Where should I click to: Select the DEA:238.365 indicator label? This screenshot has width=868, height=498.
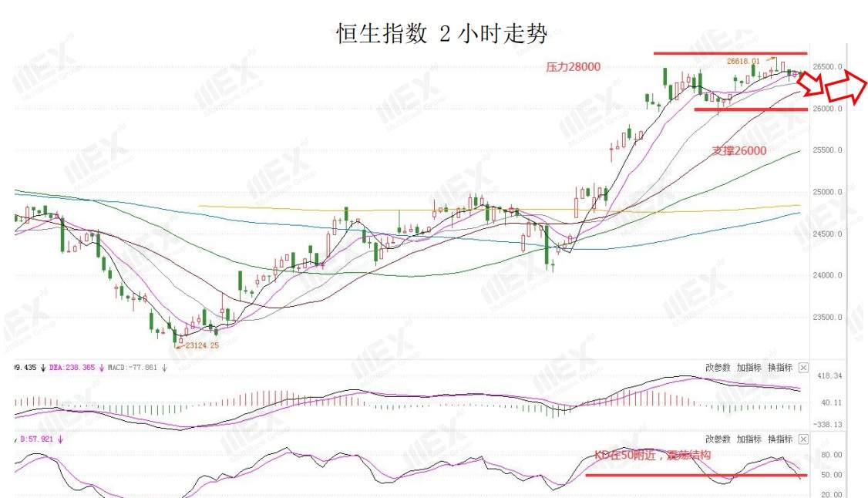coord(72,368)
